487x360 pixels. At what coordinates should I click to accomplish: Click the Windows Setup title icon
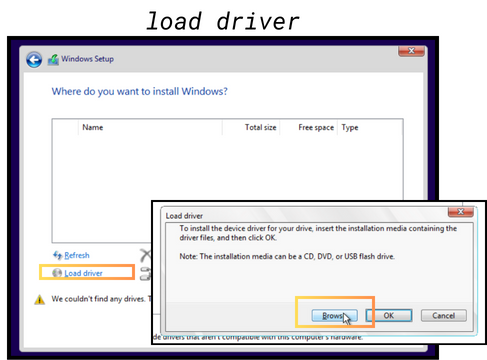(53, 60)
